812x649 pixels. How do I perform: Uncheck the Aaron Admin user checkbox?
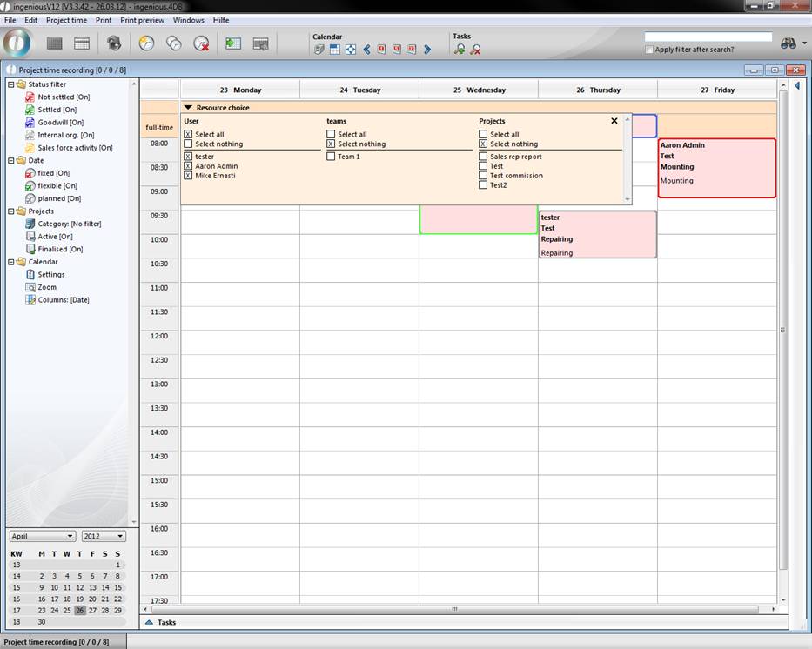tap(188, 166)
